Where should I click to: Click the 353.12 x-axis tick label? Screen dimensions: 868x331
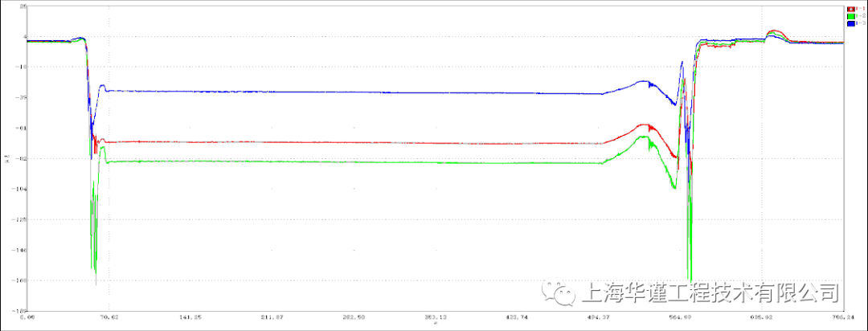pos(435,317)
